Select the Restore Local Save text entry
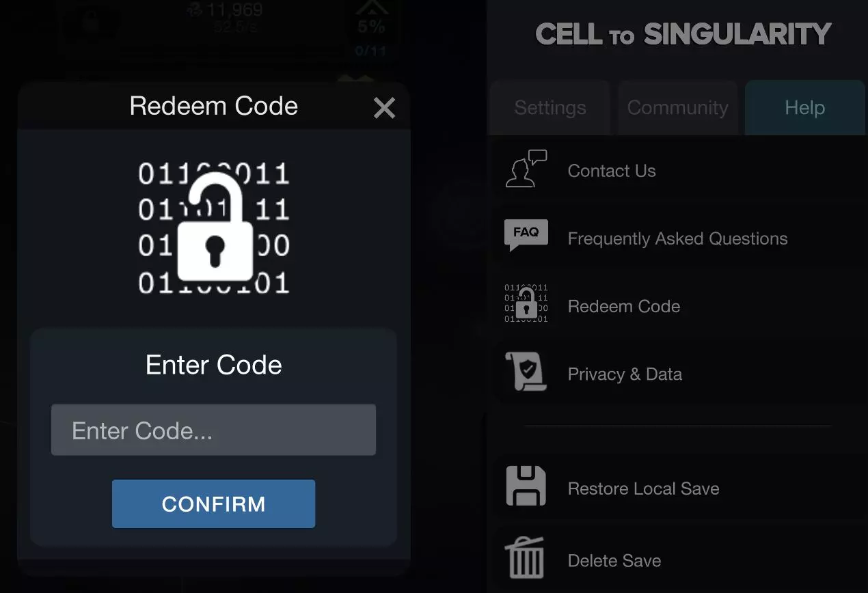 pos(643,488)
